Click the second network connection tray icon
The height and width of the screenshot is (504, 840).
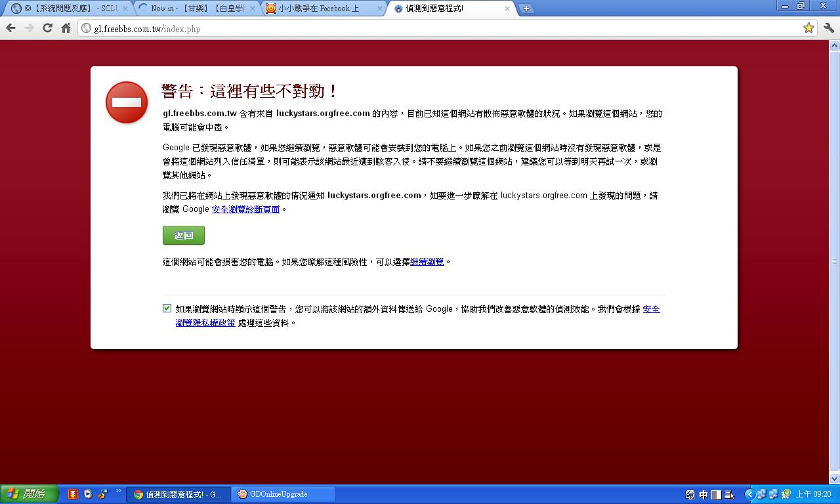(773, 495)
